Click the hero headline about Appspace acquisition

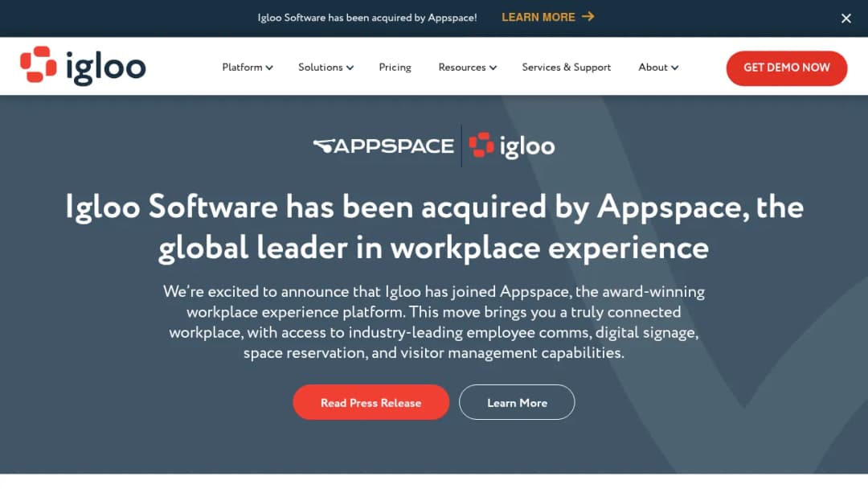pyautogui.click(x=434, y=228)
